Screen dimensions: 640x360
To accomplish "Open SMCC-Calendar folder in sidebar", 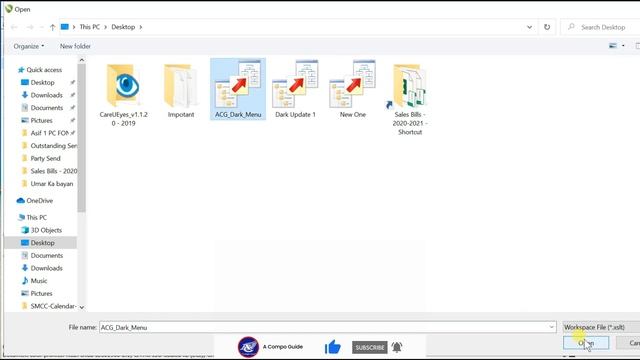I will pos(53,306).
